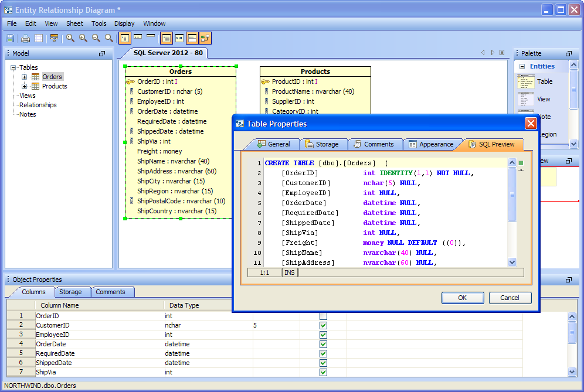Expand the Orders node in Model tree

pyautogui.click(x=25, y=77)
